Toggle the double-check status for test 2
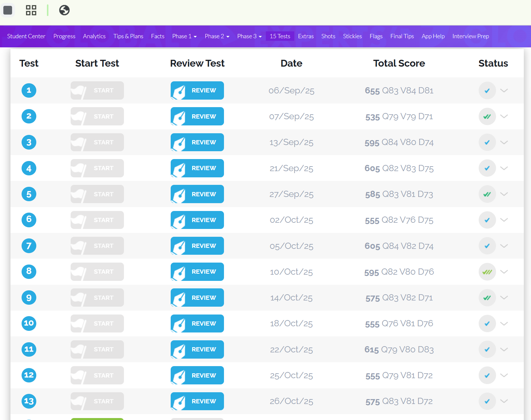 [x=487, y=116]
